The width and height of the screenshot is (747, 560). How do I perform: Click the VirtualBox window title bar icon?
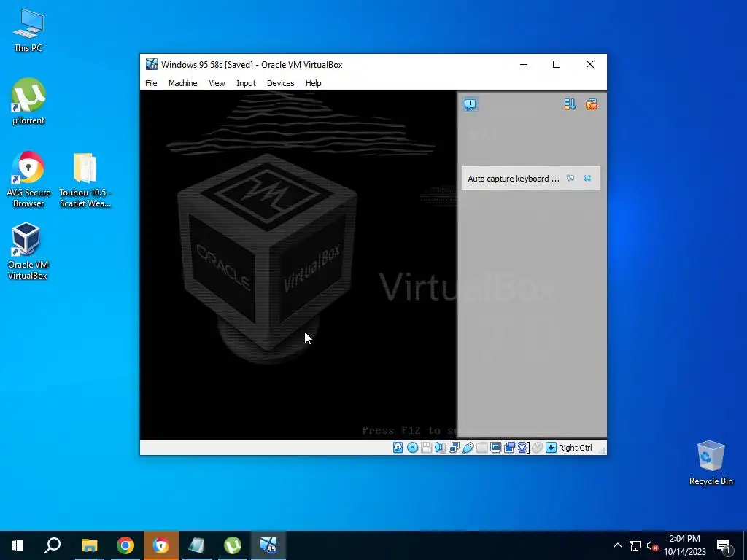coord(152,64)
